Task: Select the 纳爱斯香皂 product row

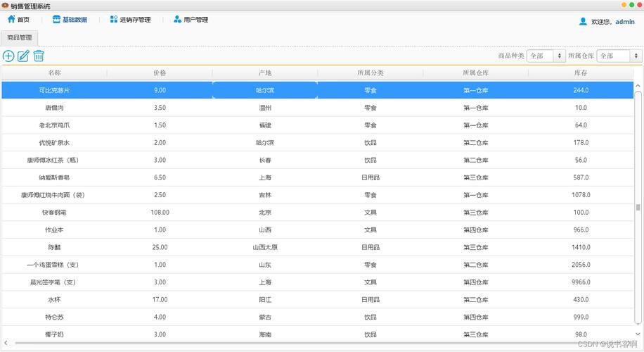Action: pos(54,177)
